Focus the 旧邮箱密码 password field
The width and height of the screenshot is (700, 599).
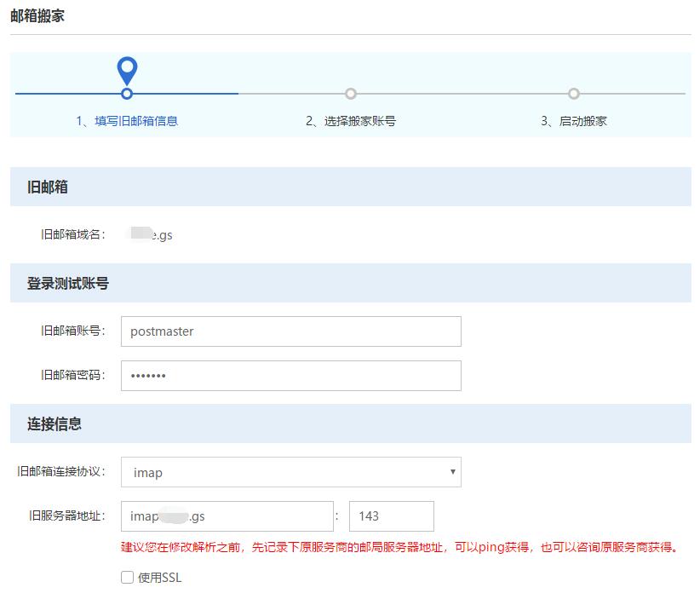pos(291,376)
